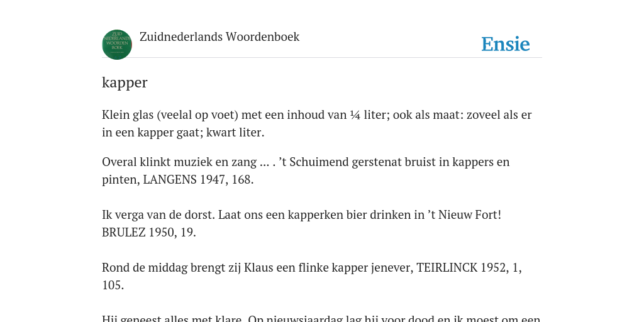
Task: Click the green Zuidnederlands Woordenboek round logo
Action: 117,45
